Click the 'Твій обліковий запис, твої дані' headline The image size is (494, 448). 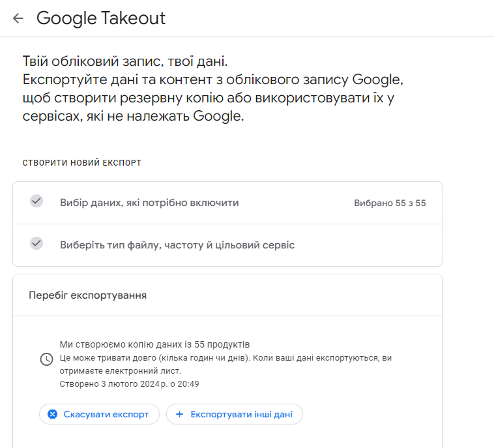125,61
